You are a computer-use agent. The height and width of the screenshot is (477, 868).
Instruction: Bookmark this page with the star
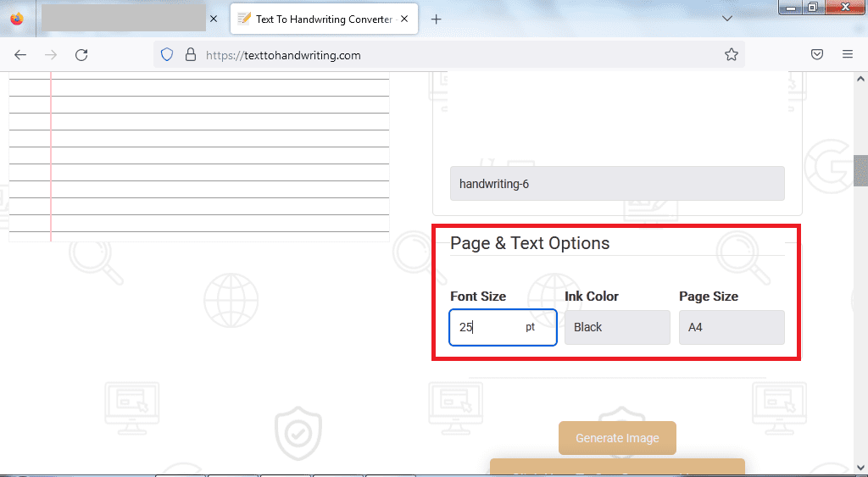[x=732, y=55]
